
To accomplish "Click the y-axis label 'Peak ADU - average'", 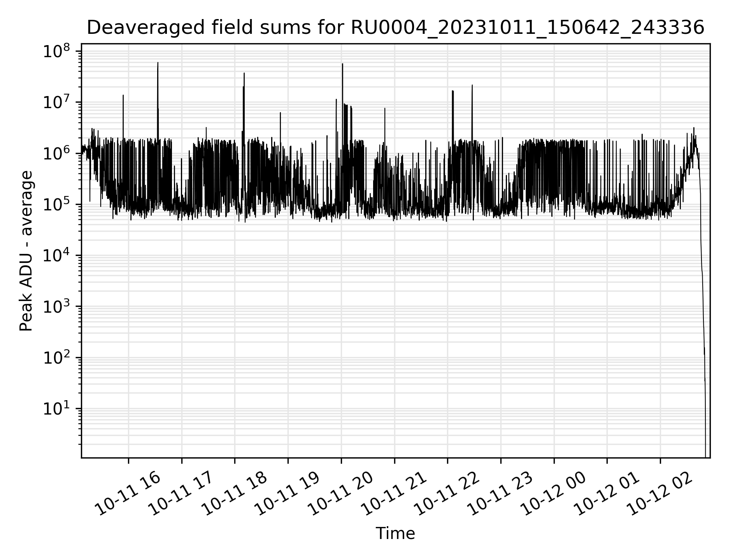I will point(26,251).
